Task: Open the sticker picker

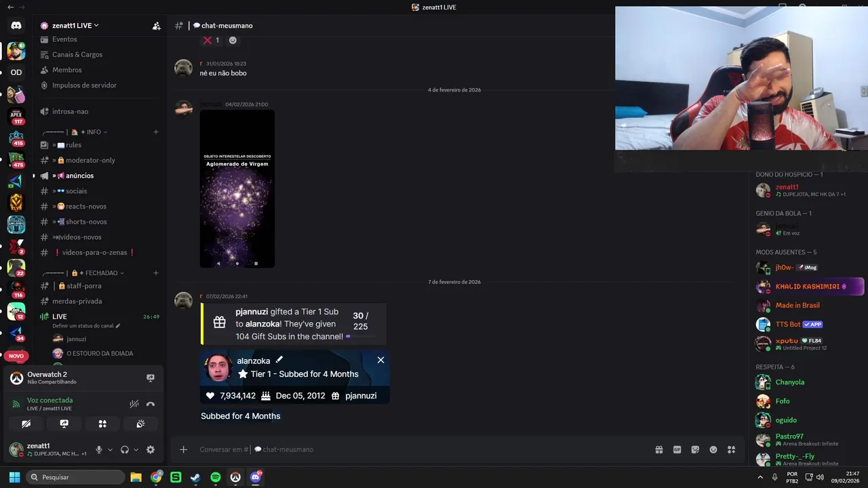Action: [695, 449]
